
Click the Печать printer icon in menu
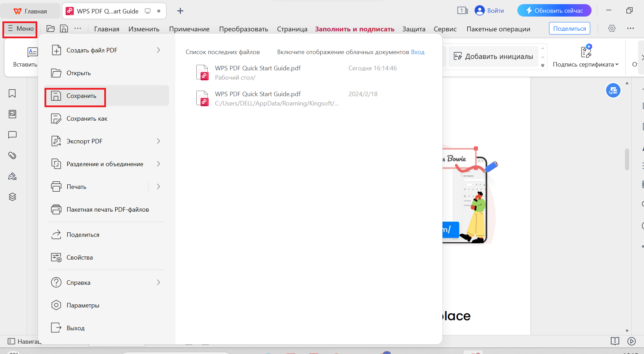tap(56, 187)
